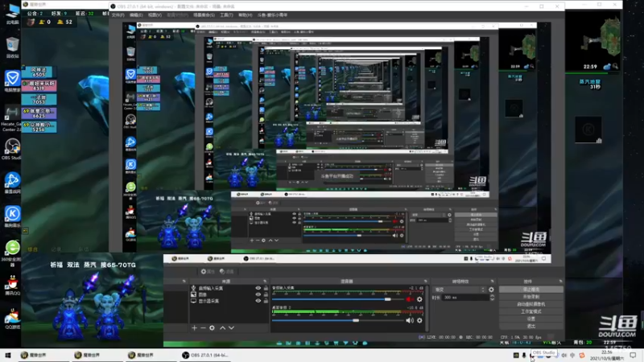
Task: Open the This PC desktop icon
Action: [12, 14]
